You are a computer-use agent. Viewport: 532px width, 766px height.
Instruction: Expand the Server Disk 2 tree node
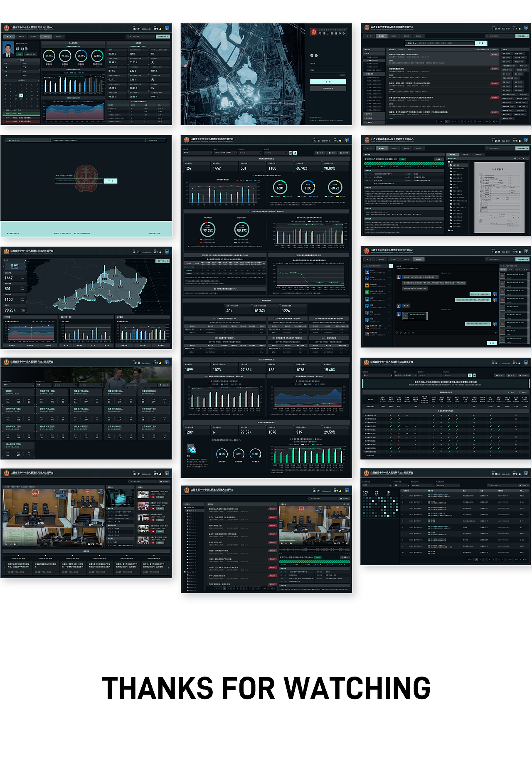click(x=190, y=572)
